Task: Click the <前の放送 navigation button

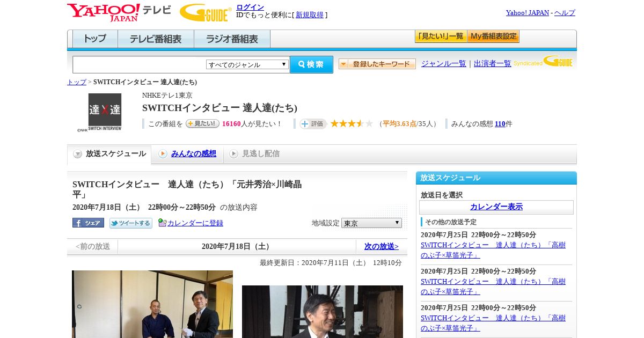Action: 93,246
